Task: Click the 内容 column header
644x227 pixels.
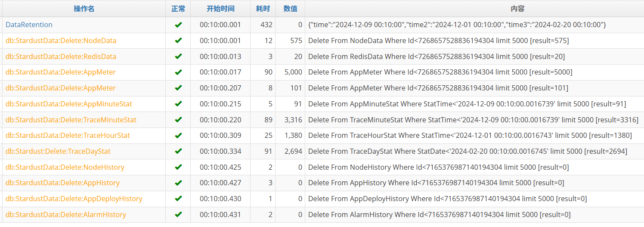Action: (x=474, y=9)
